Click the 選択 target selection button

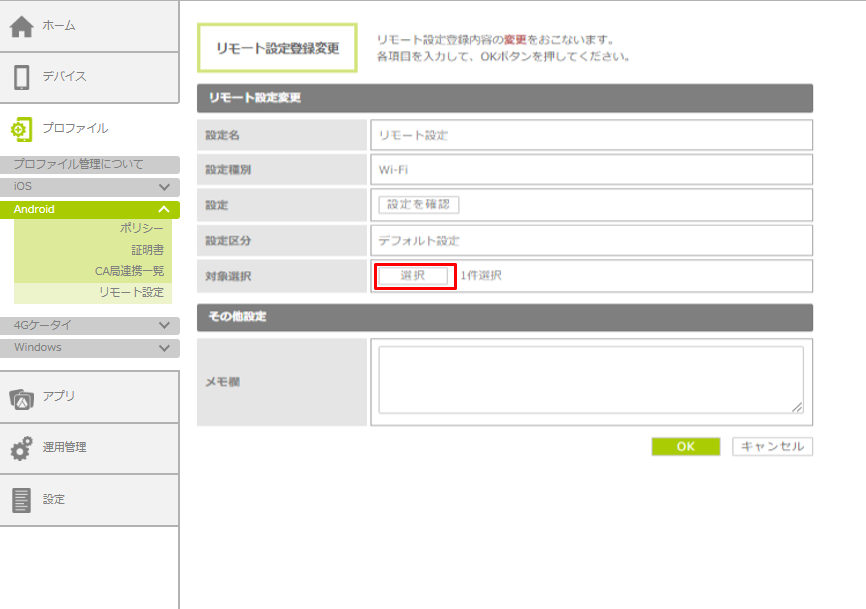[413, 276]
